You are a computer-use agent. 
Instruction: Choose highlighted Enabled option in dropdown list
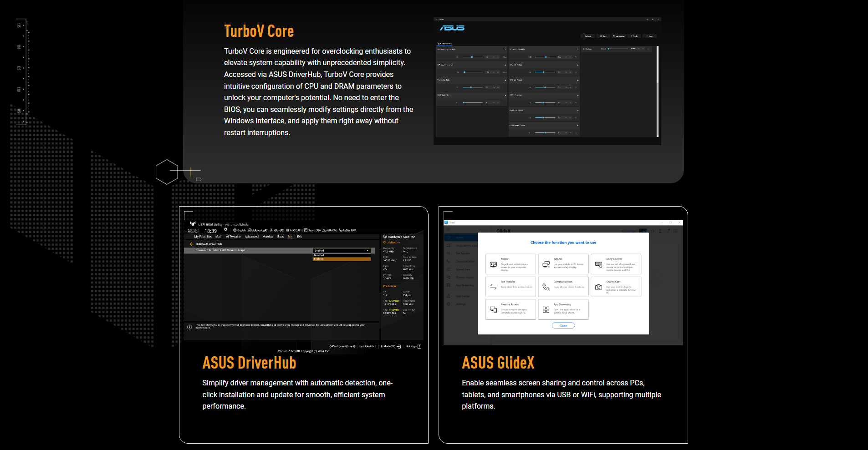(342, 259)
